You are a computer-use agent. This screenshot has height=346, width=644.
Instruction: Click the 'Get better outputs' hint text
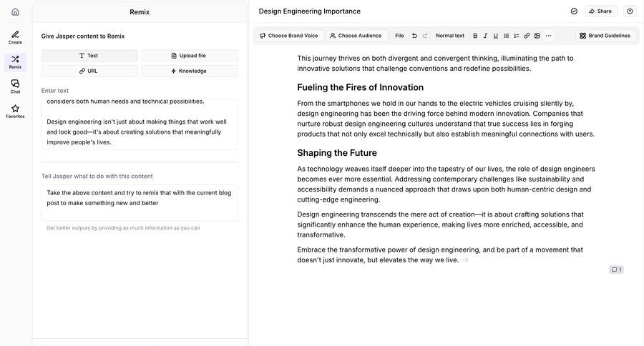123,228
